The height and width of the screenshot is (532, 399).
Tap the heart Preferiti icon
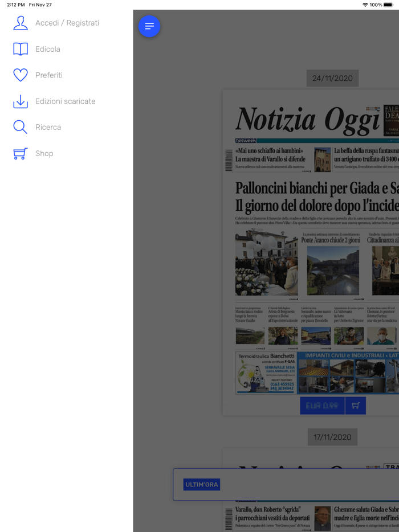click(x=21, y=75)
